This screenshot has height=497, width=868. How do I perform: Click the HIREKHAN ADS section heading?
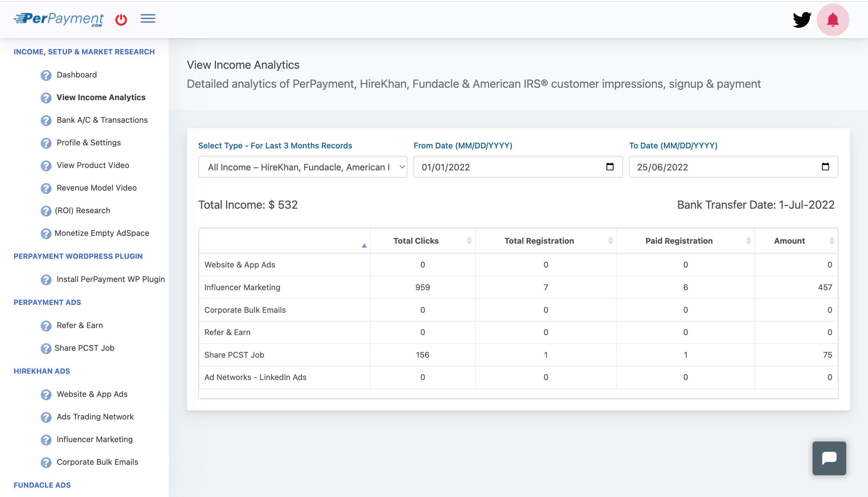(42, 371)
